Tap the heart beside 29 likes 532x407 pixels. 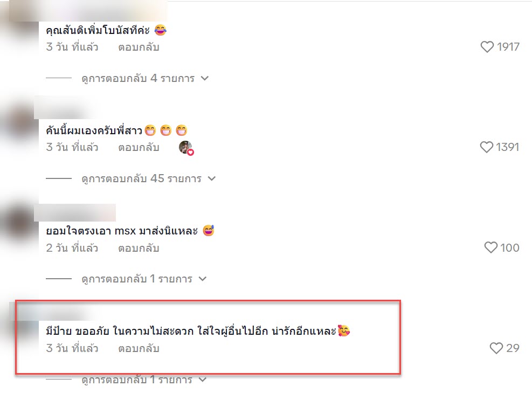click(x=496, y=348)
